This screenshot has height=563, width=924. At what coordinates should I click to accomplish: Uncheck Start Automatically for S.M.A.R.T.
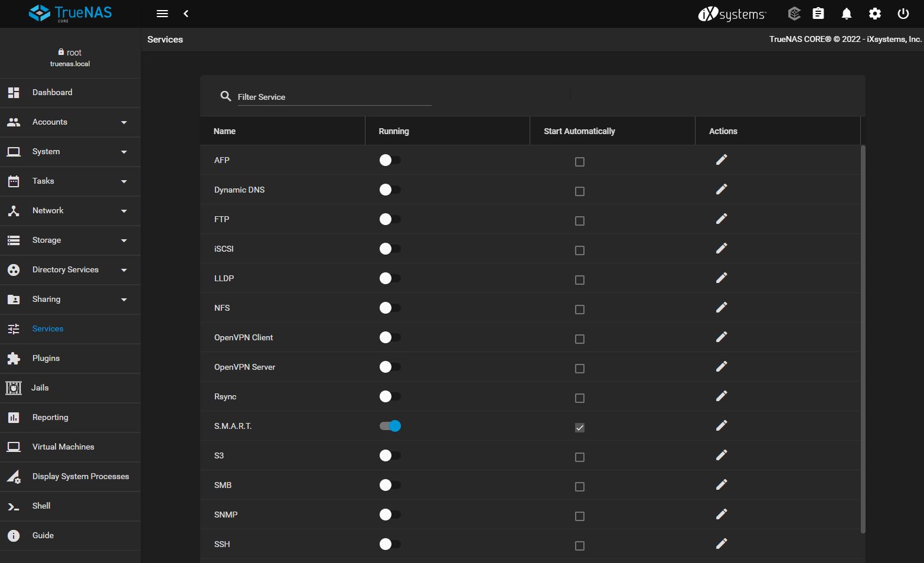pyautogui.click(x=579, y=428)
